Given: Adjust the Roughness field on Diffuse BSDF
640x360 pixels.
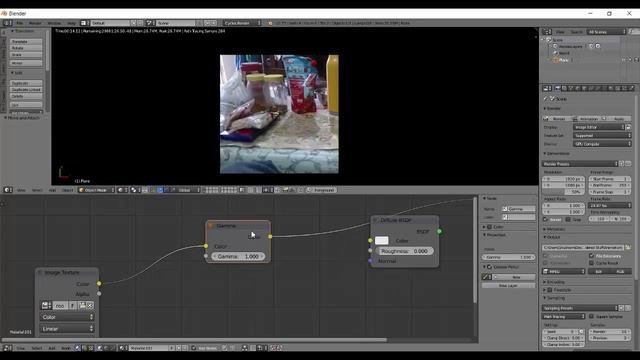Looking at the screenshot, I should [x=404, y=251].
